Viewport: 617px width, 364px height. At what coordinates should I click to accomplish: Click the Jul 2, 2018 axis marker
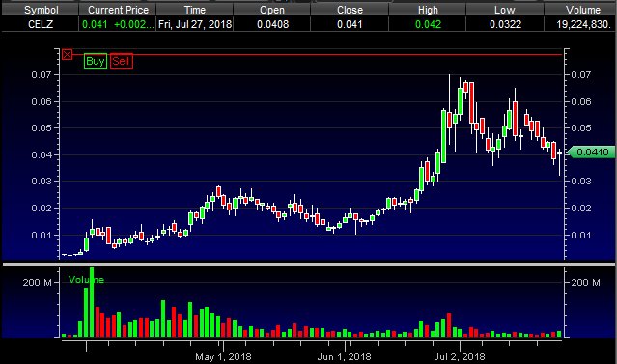tap(460, 357)
